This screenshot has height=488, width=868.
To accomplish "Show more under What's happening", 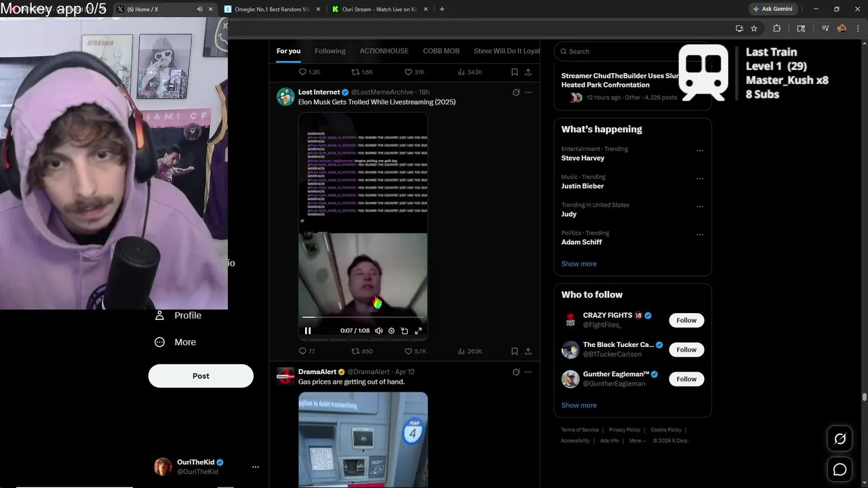I will 579,264.
